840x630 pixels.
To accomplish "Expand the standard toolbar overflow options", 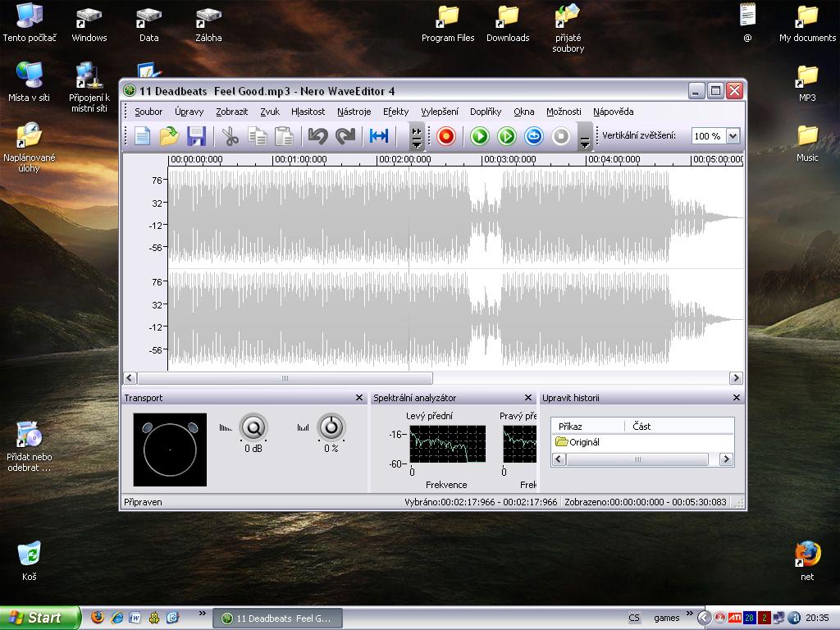I will [x=417, y=136].
